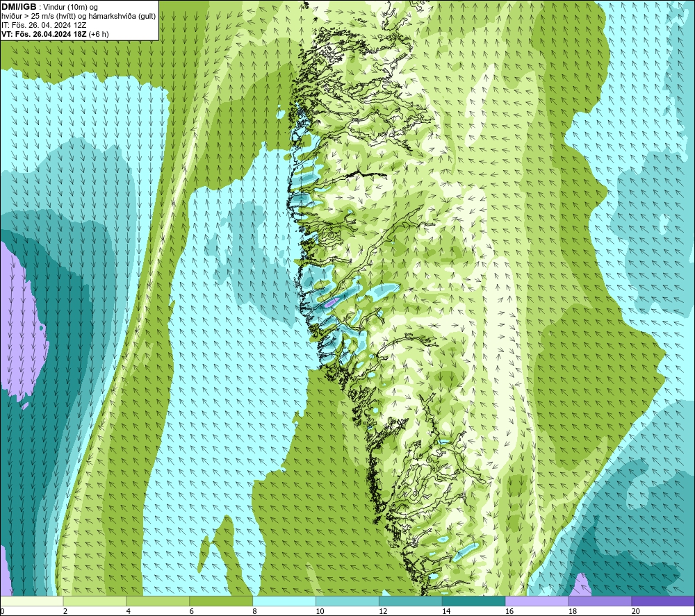Image resolution: width=695 pixels, height=616 pixels.
Task: Click the 10–12 m/s turquoise swatch
Action: pos(347,601)
